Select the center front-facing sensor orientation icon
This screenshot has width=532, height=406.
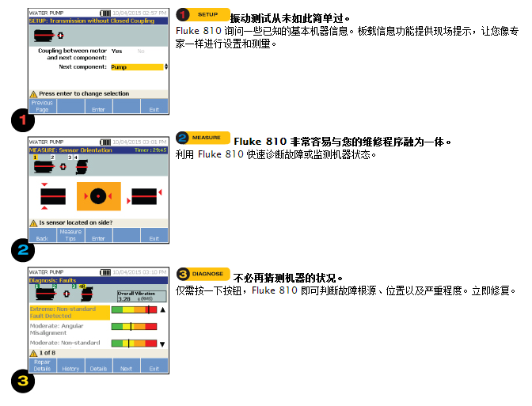(x=98, y=195)
